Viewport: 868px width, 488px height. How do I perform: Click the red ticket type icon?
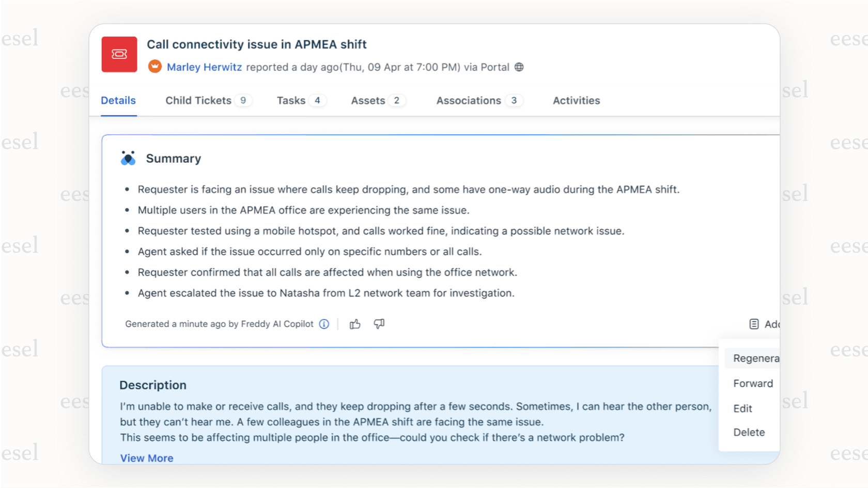point(119,54)
